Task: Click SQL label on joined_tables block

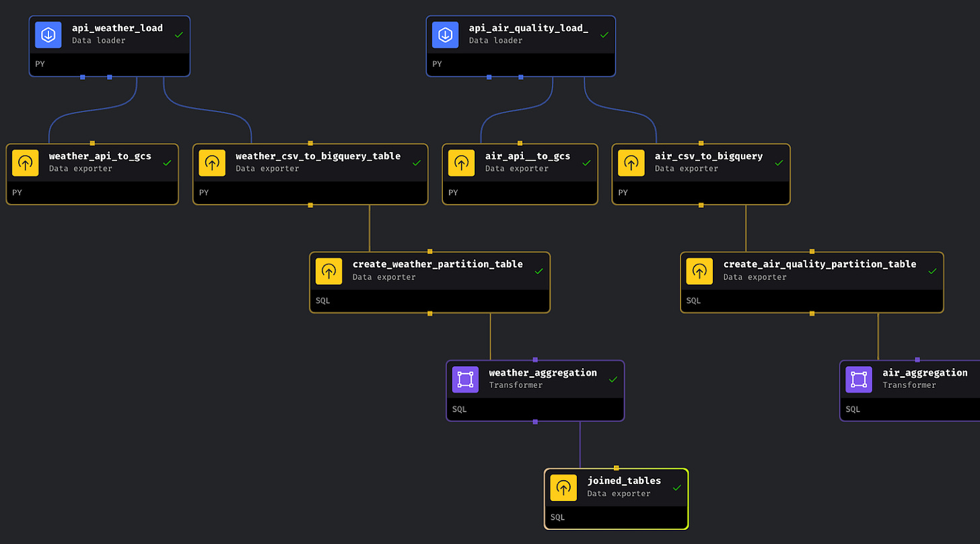Action: (558, 518)
